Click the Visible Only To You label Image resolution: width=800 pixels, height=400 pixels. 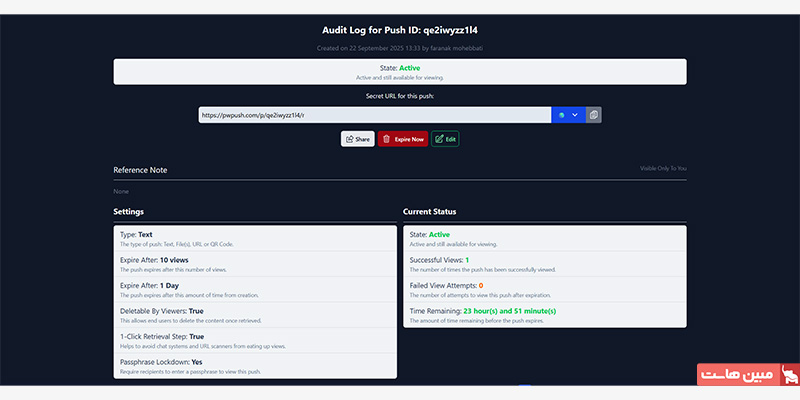[663, 168]
